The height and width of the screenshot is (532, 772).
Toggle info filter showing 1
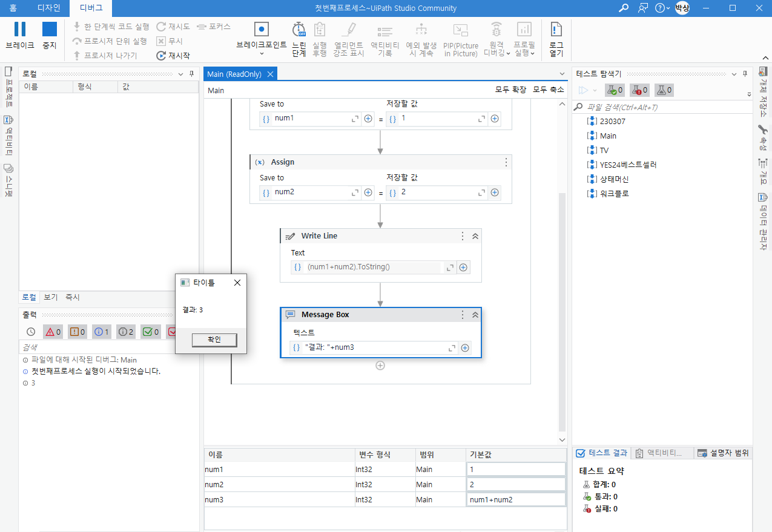pos(102,332)
